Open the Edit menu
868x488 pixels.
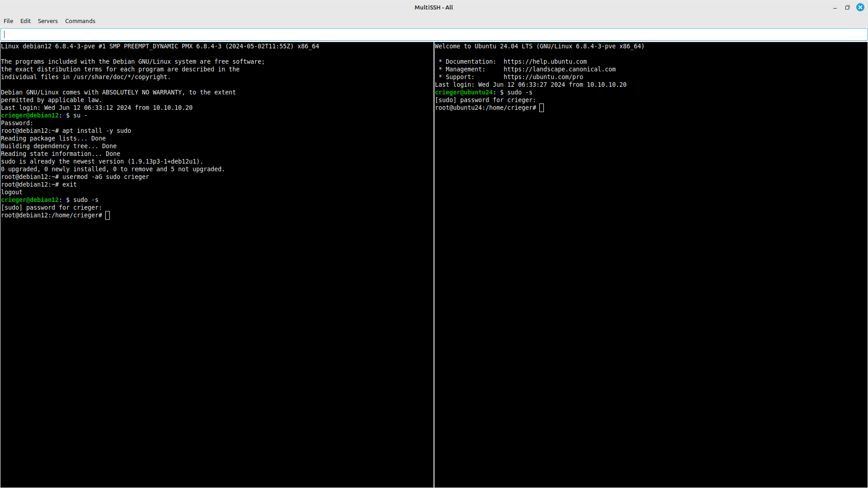coord(25,21)
